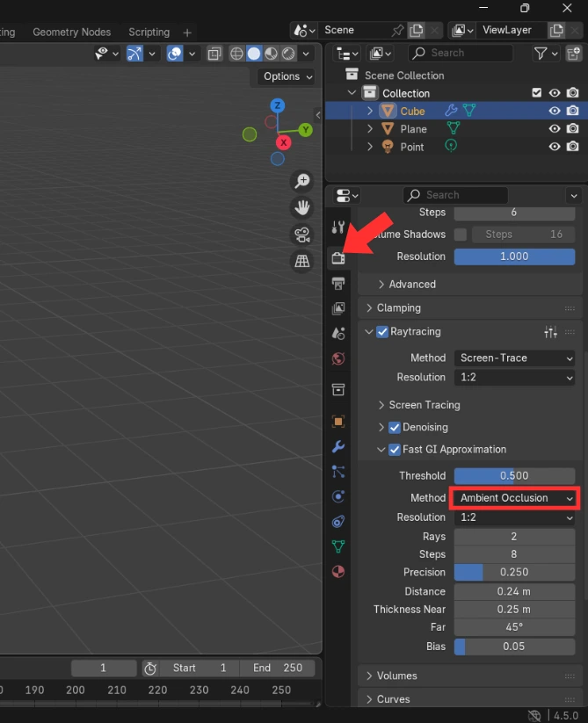Open the Output properties printer icon

click(338, 283)
